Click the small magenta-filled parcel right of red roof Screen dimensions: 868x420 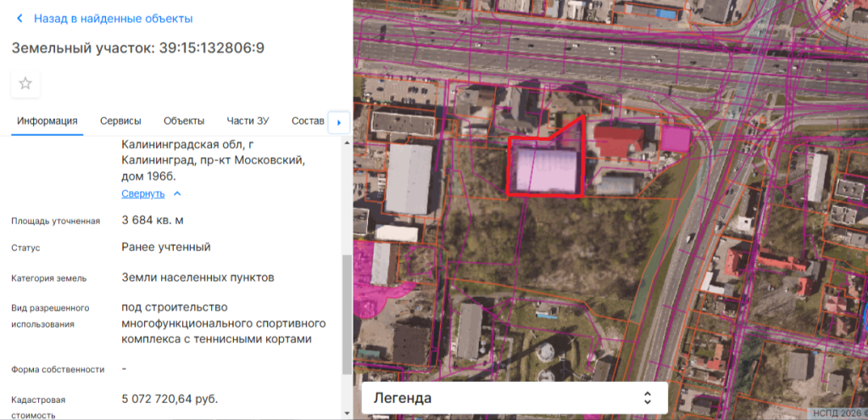[675, 138]
